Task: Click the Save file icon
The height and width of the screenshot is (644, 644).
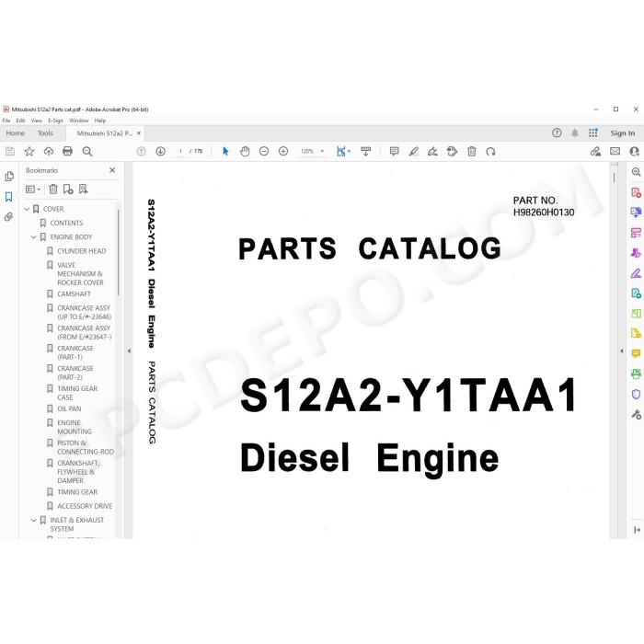Action: [10, 152]
